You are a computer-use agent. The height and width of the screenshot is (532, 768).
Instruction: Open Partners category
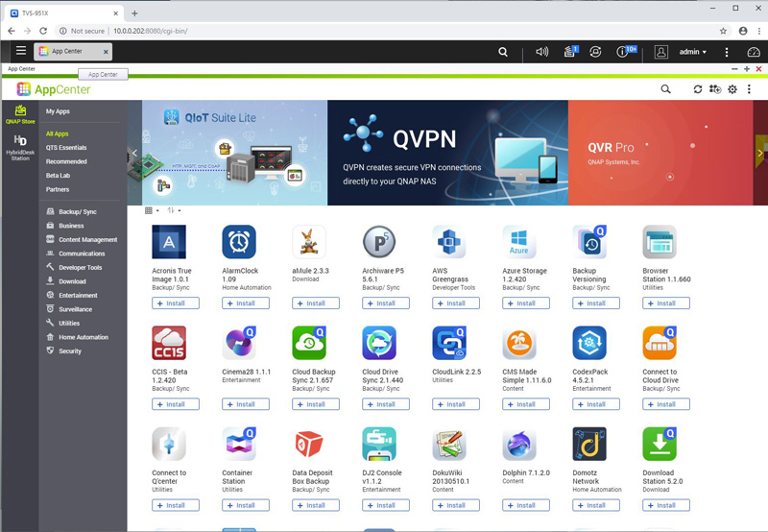pos(58,189)
